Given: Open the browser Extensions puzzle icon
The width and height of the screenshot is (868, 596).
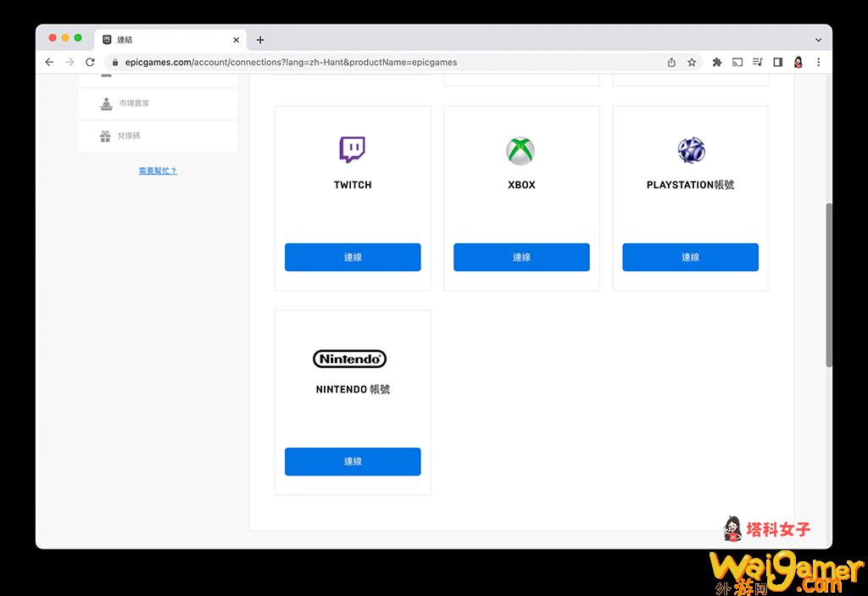Looking at the screenshot, I should pyautogui.click(x=717, y=62).
